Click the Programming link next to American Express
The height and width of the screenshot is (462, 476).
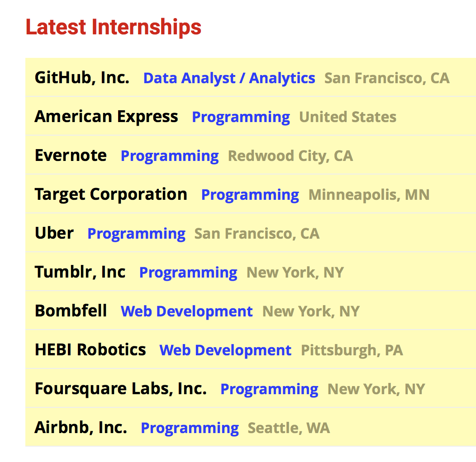tap(241, 117)
